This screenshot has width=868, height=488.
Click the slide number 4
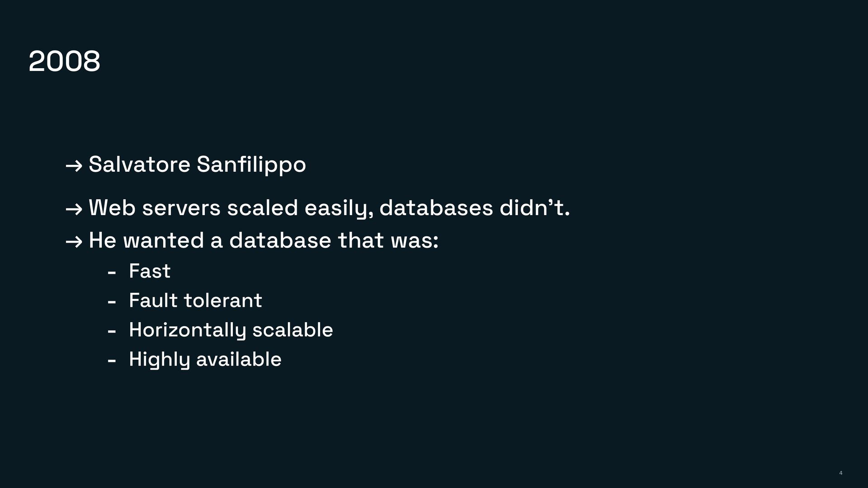coord(840,473)
